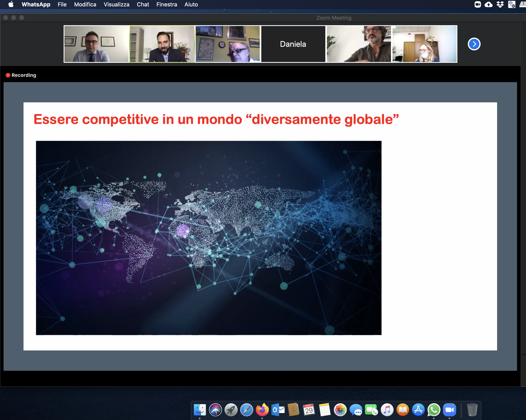Click the world network map image
Image resolution: width=526 pixels, height=420 pixels.
pyautogui.click(x=209, y=238)
